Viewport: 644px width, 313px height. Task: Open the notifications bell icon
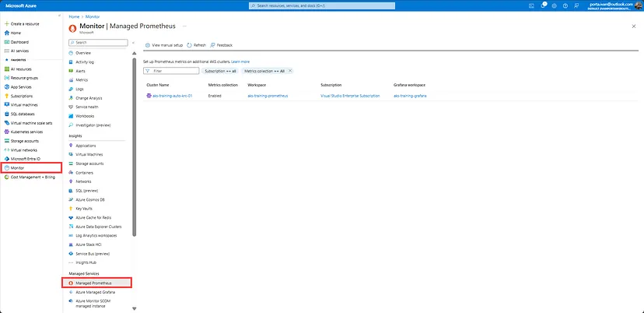pyautogui.click(x=543, y=5)
